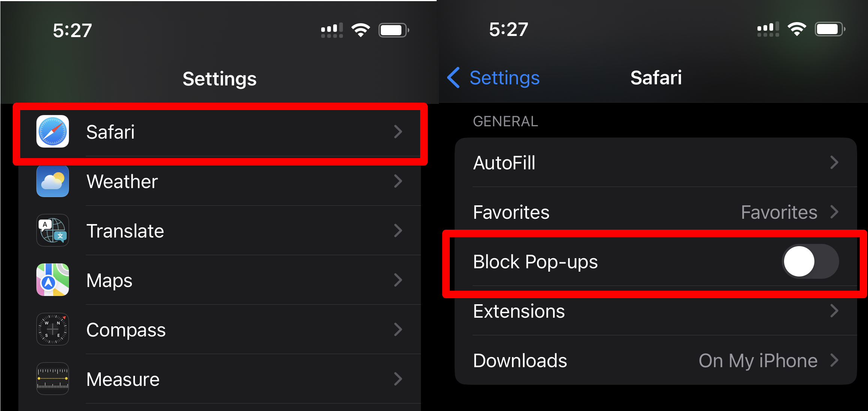Tap the Maps app icon
The height and width of the screenshot is (411, 868).
pyautogui.click(x=52, y=280)
